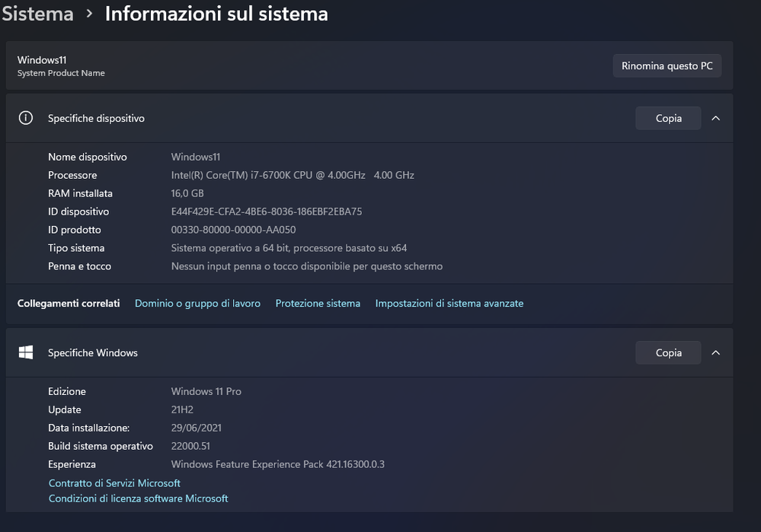Click the Windows logo icon beside Specifiche Windows
The width and height of the screenshot is (761, 532).
(x=26, y=352)
